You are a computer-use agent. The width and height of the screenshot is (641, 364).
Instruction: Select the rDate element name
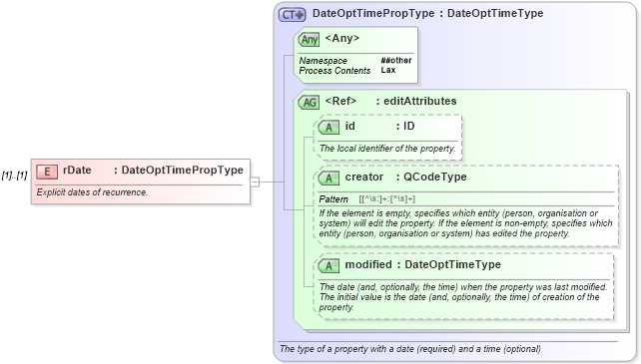click(77, 170)
